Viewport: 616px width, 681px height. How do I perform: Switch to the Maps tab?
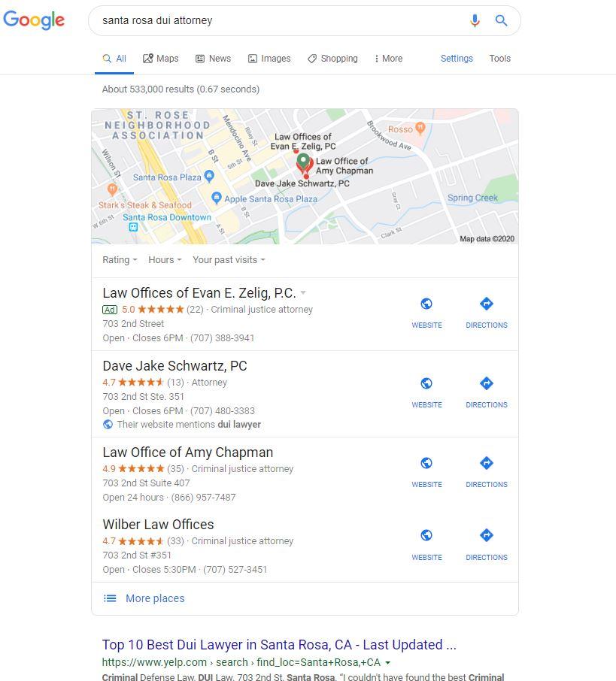[160, 58]
